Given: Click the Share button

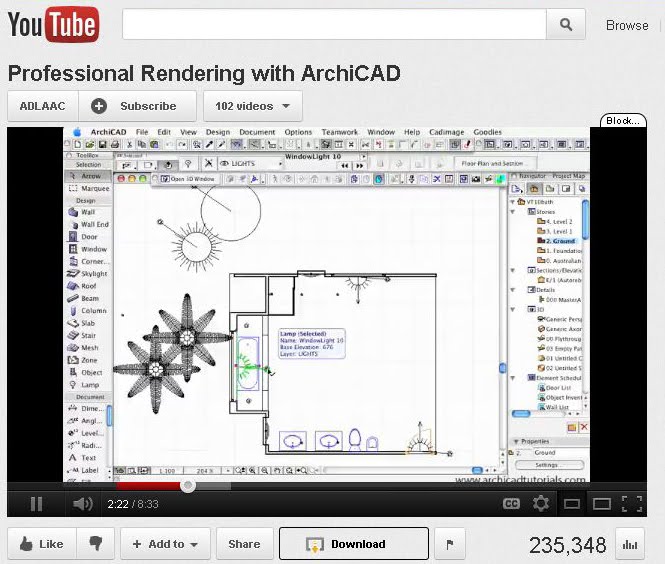Looking at the screenshot, I should pos(244,544).
